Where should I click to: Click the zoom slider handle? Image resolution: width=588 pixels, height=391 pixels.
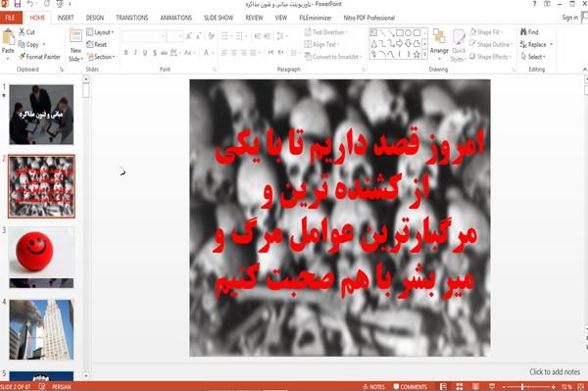[522, 386]
